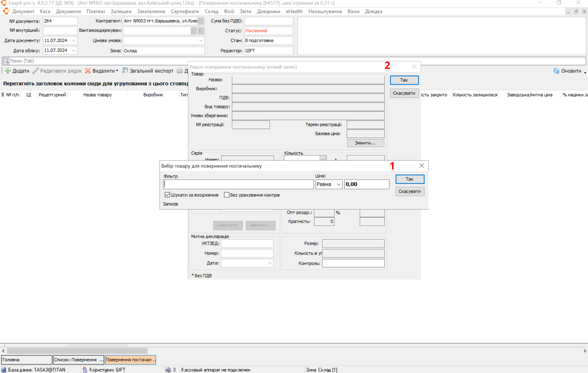This screenshot has width=588, height=373.
Task: Click the X clear button beside Вантажоодержувач
Action: coord(200,31)
